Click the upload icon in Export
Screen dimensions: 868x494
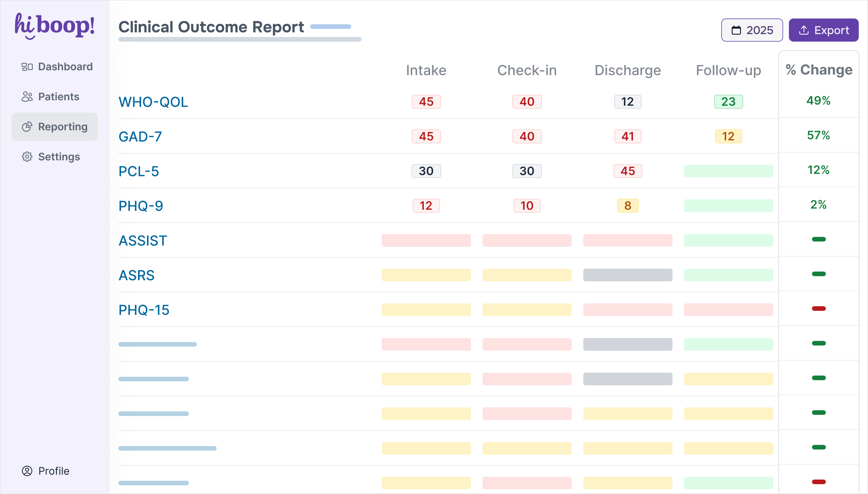804,30
